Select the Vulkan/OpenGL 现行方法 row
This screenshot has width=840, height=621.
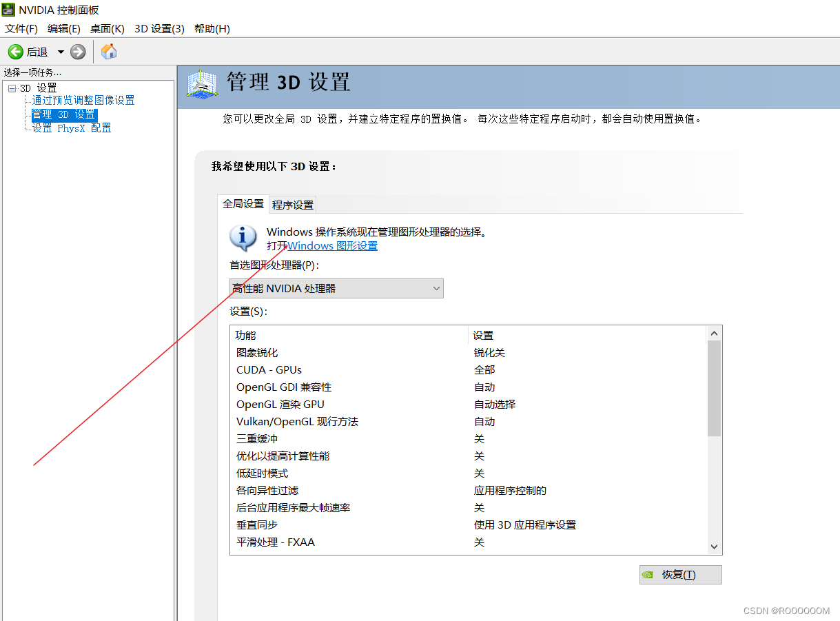[469, 421]
